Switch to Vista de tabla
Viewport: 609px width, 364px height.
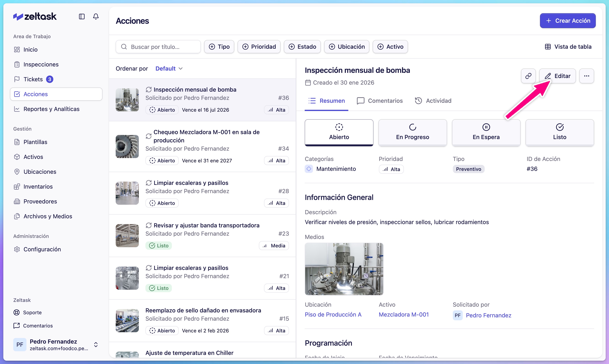pos(568,47)
